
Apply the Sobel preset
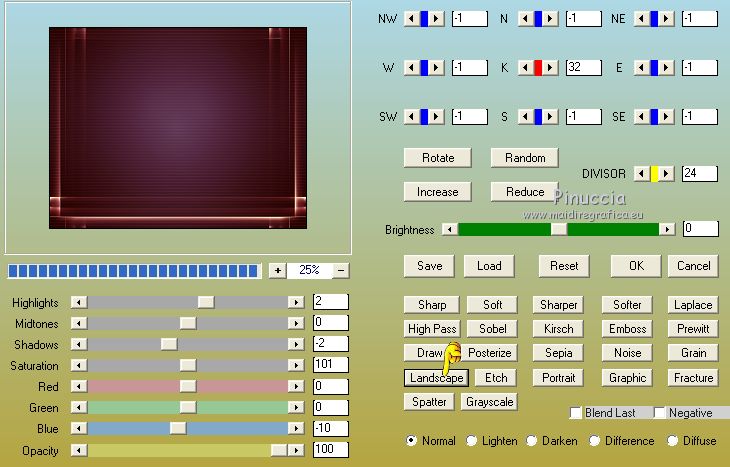click(493, 329)
